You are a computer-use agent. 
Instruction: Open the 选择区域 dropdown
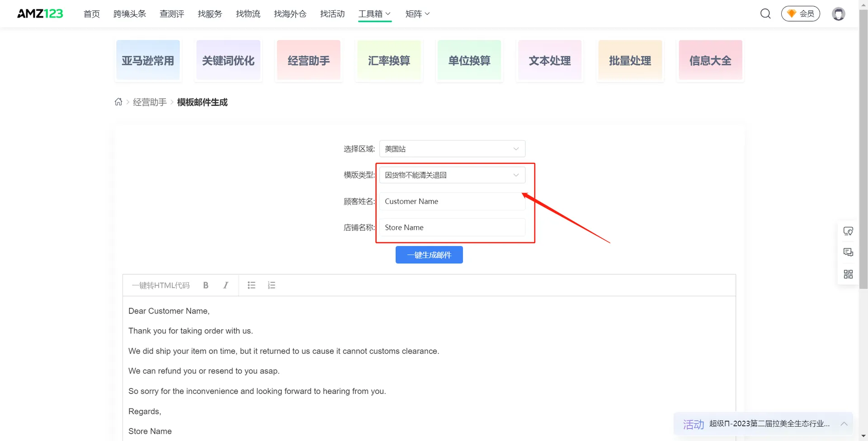pyautogui.click(x=452, y=149)
